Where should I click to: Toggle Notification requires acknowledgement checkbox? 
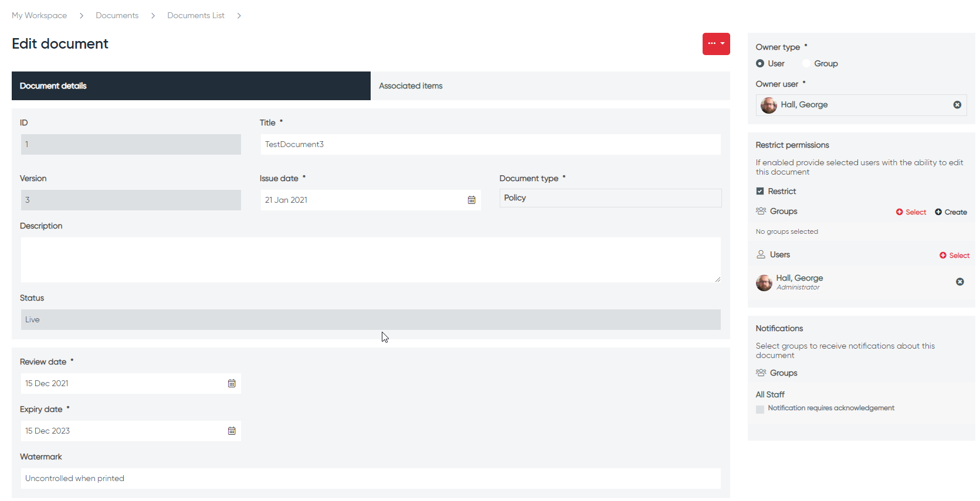click(x=760, y=409)
